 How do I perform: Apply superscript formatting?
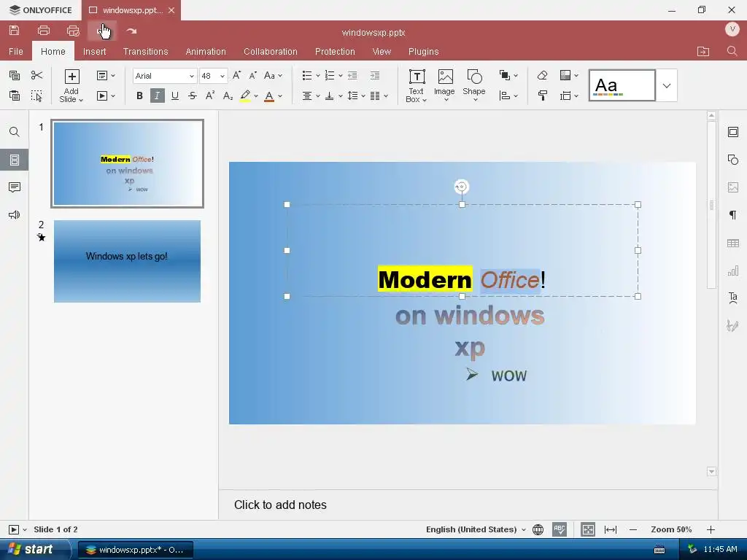(x=209, y=96)
